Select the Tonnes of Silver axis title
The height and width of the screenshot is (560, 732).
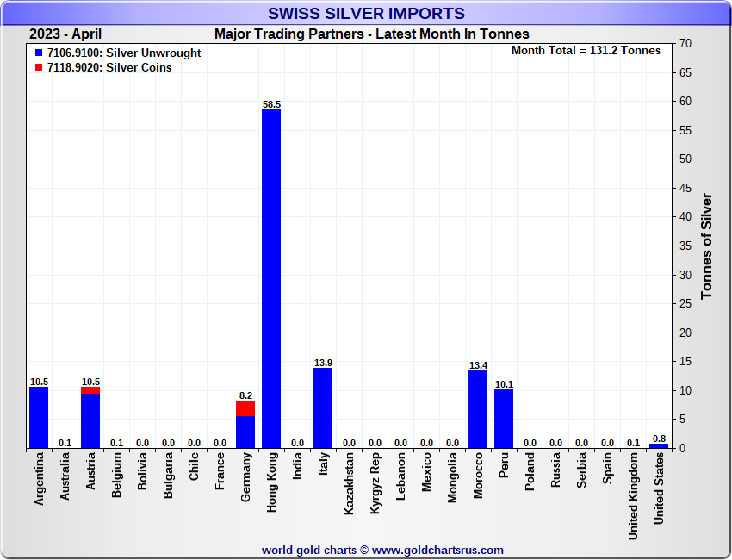[x=707, y=246]
